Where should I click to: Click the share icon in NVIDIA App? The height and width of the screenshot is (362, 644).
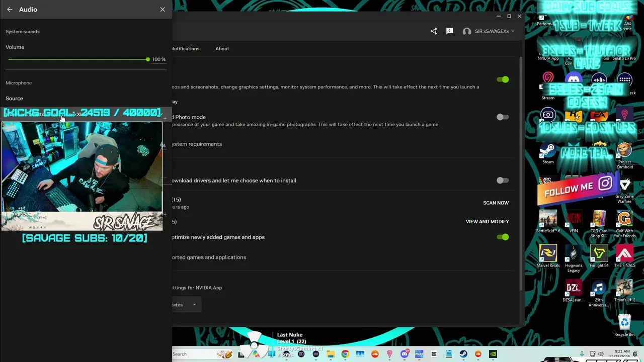(x=434, y=31)
